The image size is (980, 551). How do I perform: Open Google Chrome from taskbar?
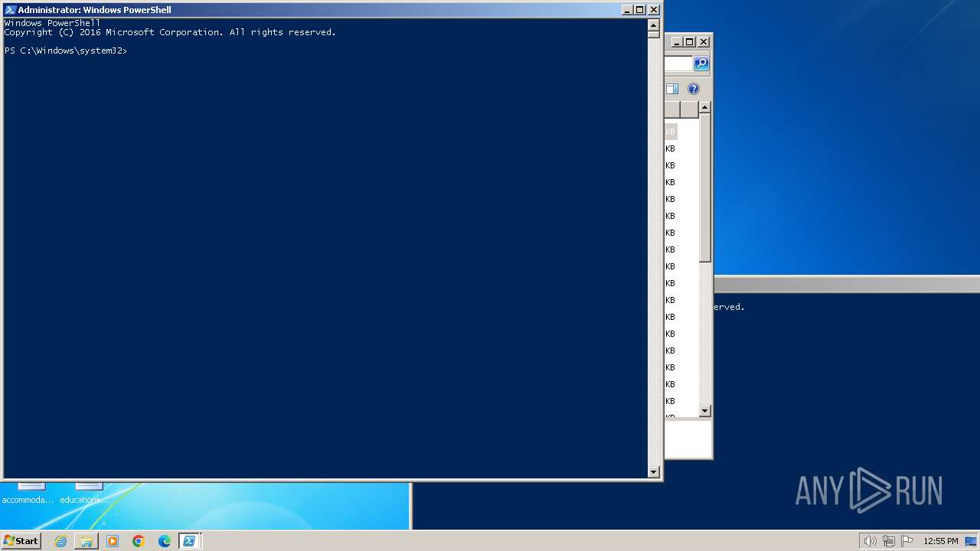[139, 541]
